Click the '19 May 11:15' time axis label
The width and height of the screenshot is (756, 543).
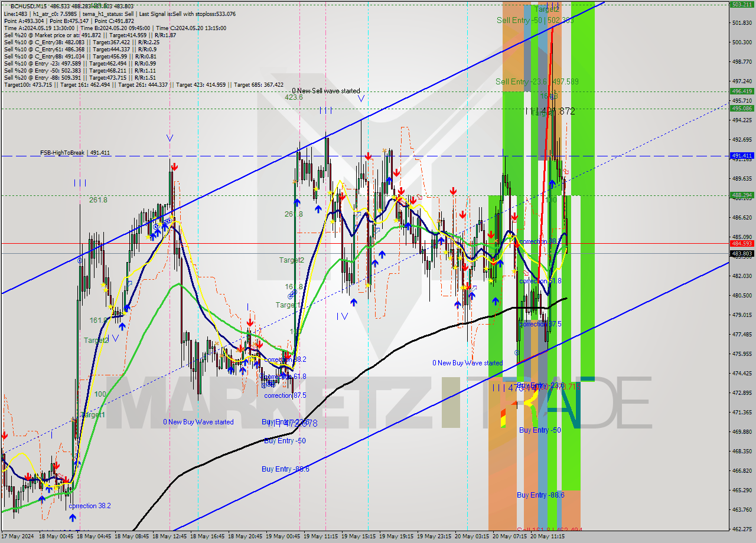pos(321,537)
